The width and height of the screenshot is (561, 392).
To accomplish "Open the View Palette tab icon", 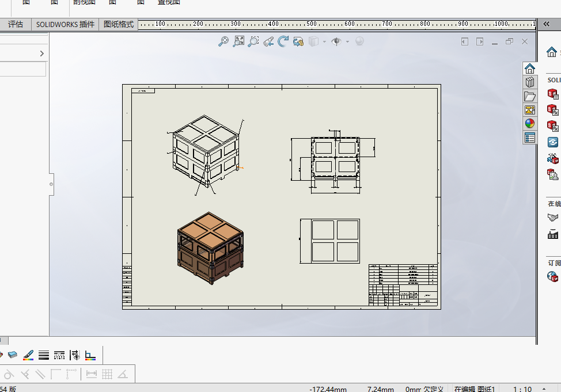I will (530, 110).
